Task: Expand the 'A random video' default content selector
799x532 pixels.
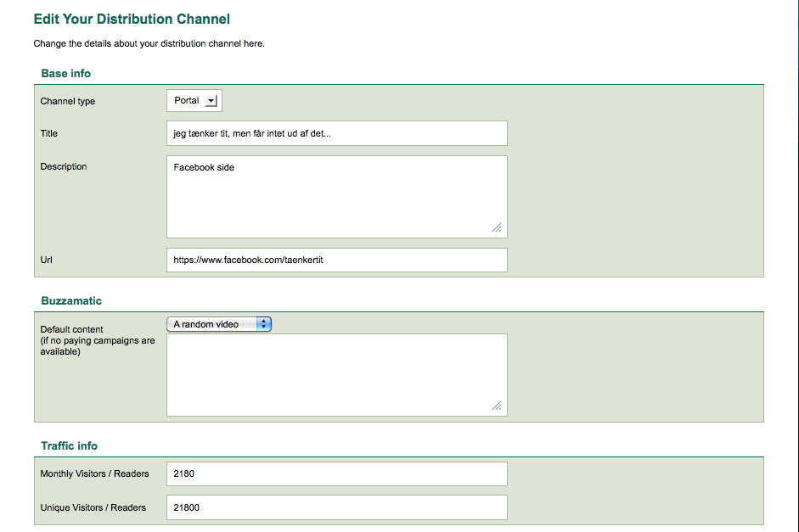Action: [218, 324]
